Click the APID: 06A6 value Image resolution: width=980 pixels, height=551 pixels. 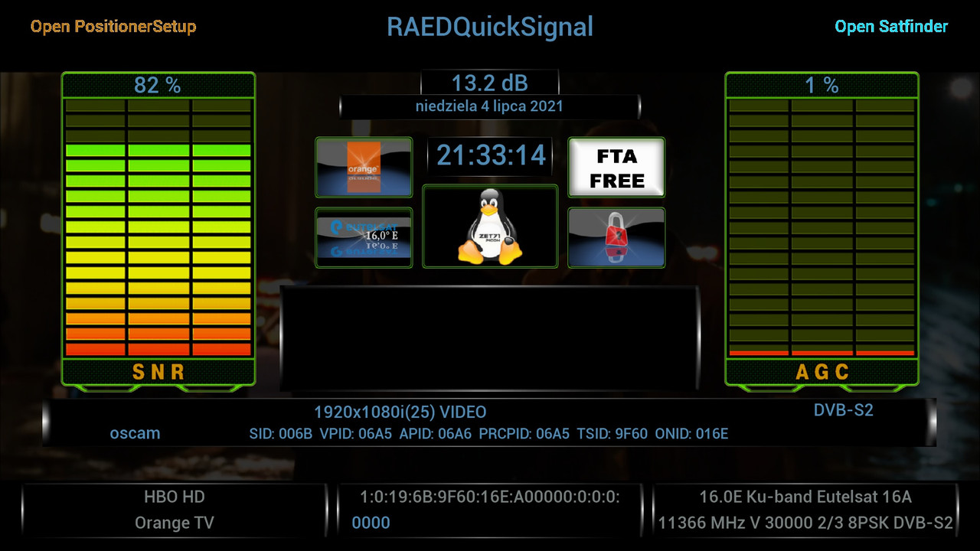435,434
